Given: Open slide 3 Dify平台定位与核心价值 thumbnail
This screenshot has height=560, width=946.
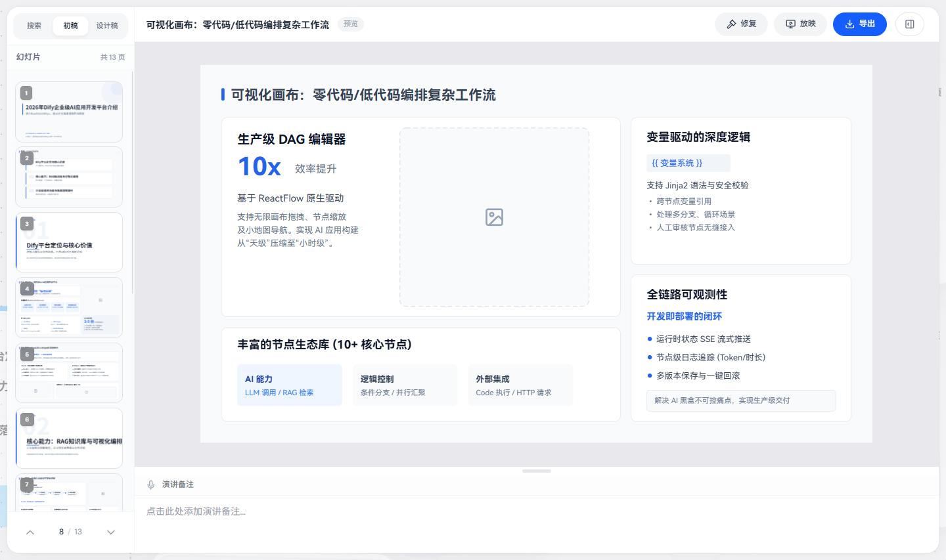Looking at the screenshot, I should [69, 242].
